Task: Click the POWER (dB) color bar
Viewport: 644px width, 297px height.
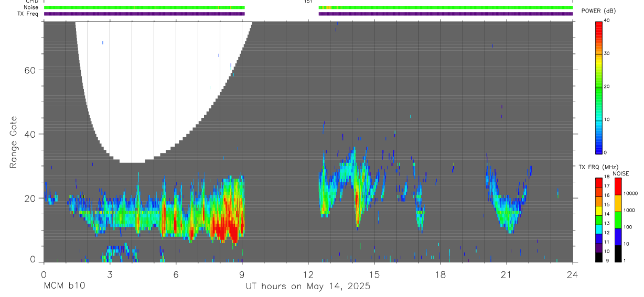Action: tap(598, 87)
